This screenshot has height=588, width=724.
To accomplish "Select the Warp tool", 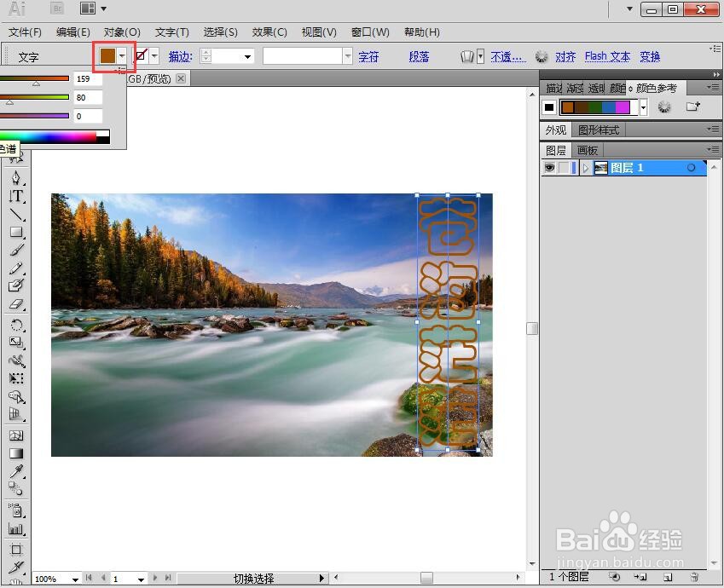I will tap(16, 361).
